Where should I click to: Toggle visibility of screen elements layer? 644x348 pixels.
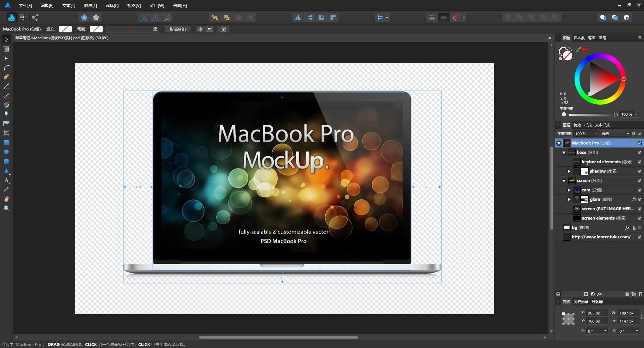(x=640, y=218)
